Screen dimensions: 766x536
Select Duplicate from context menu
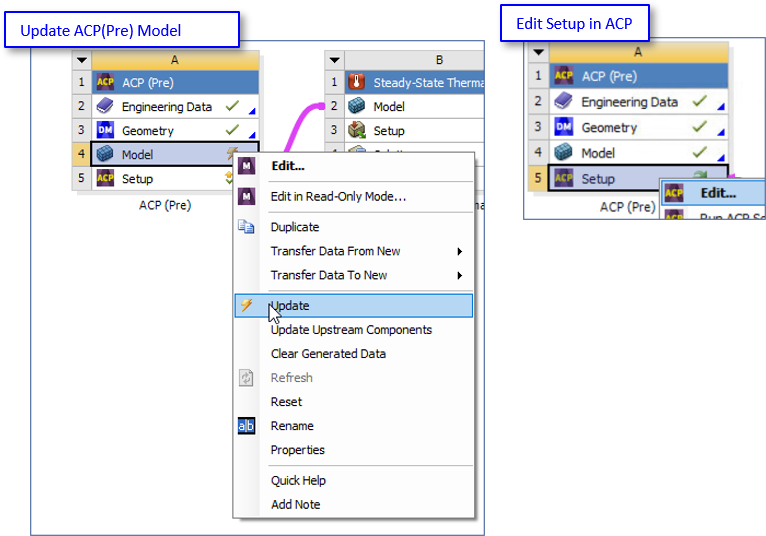coord(354,227)
